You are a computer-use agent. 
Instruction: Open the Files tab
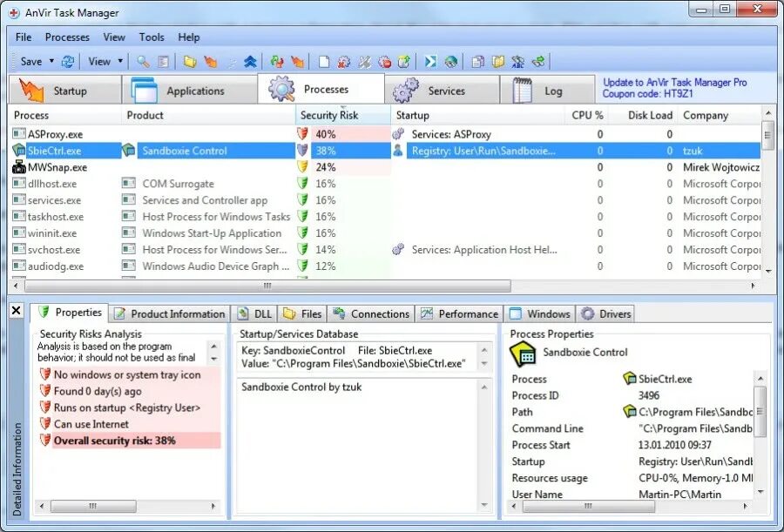tap(302, 314)
